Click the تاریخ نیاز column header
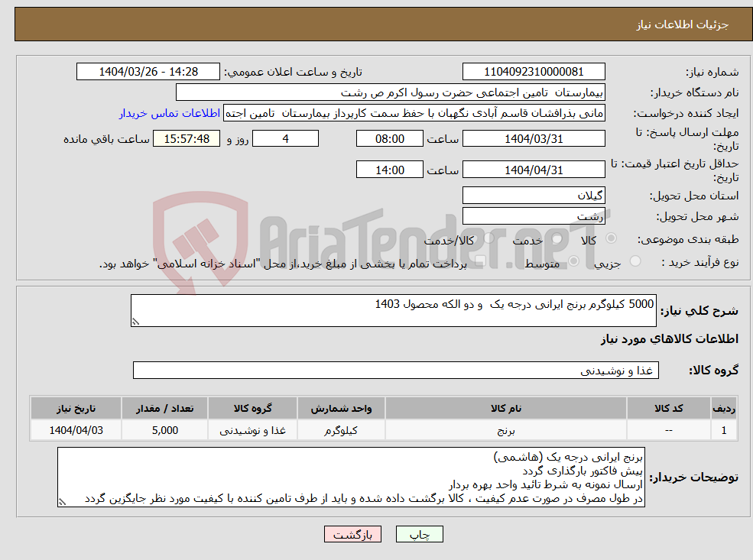Image resolution: width=753 pixels, height=560 pixels. [x=76, y=409]
